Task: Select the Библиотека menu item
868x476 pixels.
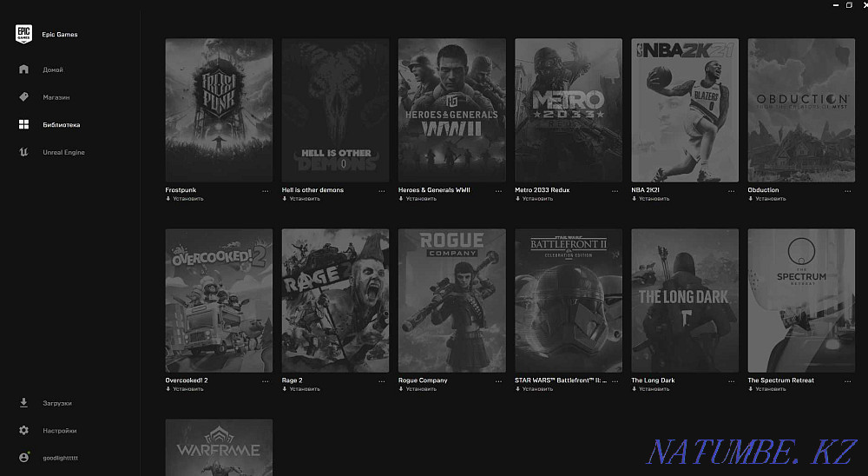Action: click(x=62, y=125)
